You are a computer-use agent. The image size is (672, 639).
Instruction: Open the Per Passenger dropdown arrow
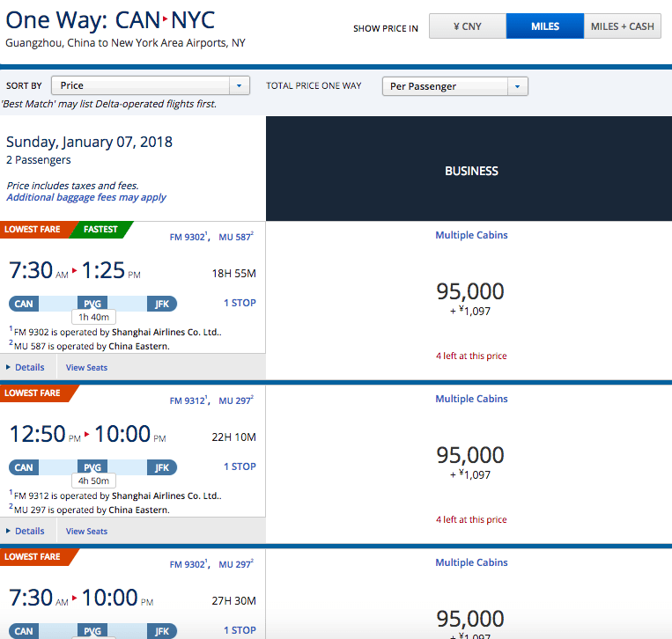pos(517,86)
